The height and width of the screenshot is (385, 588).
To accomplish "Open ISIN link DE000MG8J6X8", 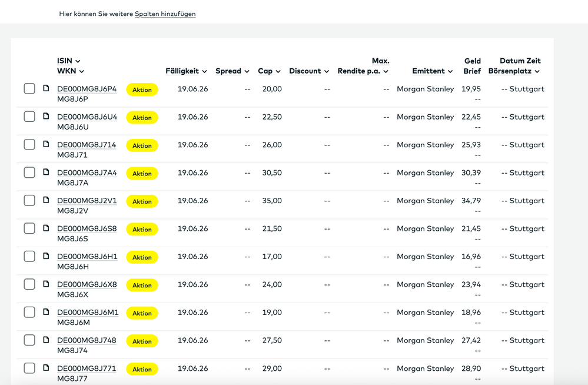I will (87, 284).
